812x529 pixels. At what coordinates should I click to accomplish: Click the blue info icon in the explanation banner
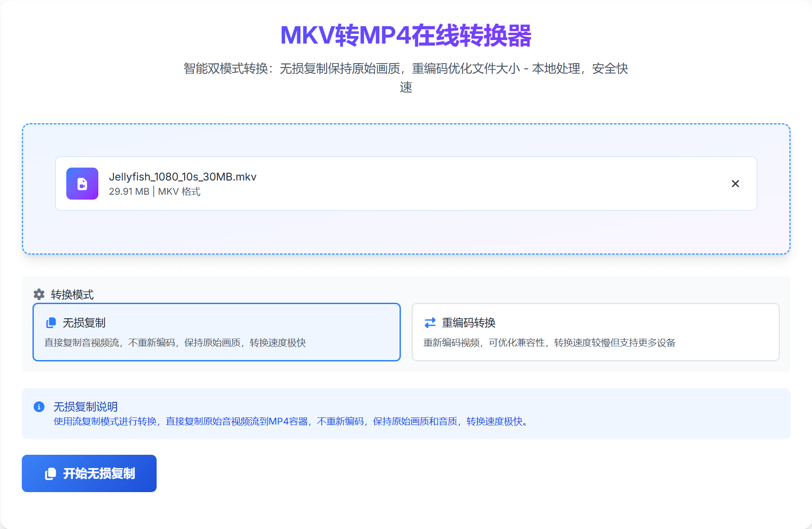coord(39,407)
